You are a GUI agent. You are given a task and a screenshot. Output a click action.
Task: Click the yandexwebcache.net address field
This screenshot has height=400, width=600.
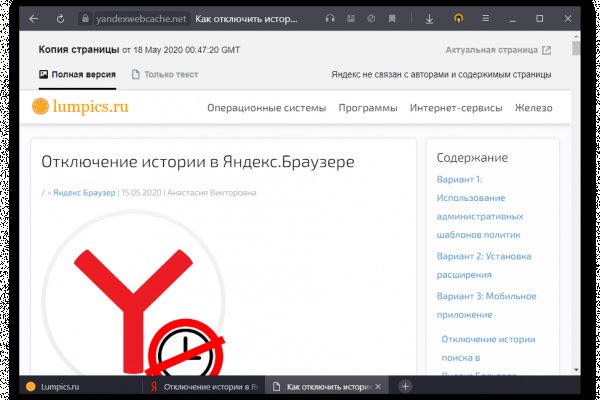pyautogui.click(x=140, y=18)
